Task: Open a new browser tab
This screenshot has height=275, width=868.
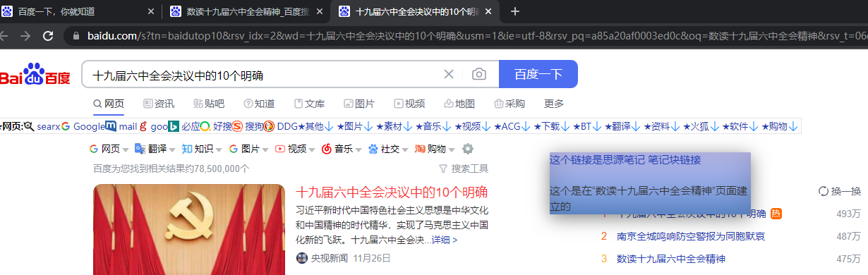Action: click(515, 11)
